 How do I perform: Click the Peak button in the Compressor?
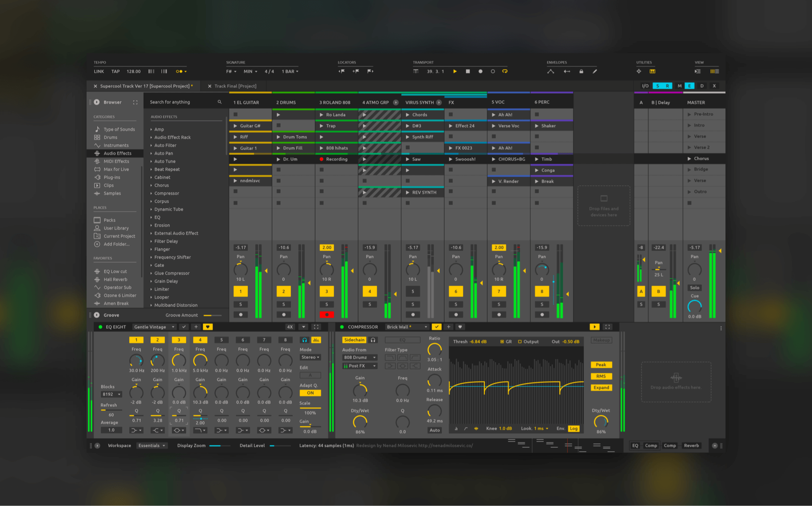[601, 364]
